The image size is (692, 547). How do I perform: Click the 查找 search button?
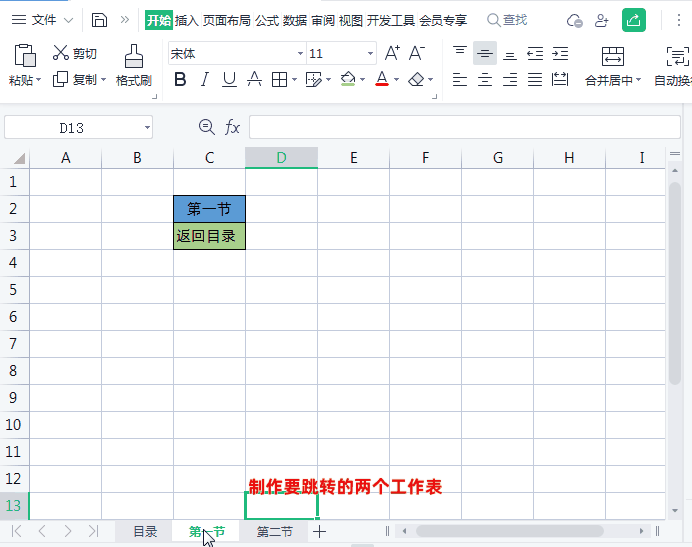[x=507, y=20]
